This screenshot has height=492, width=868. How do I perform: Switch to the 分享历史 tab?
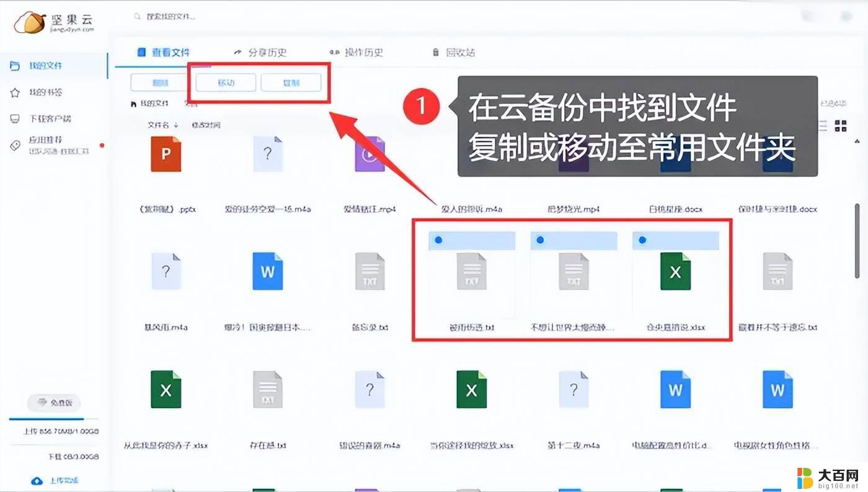(260, 53)
